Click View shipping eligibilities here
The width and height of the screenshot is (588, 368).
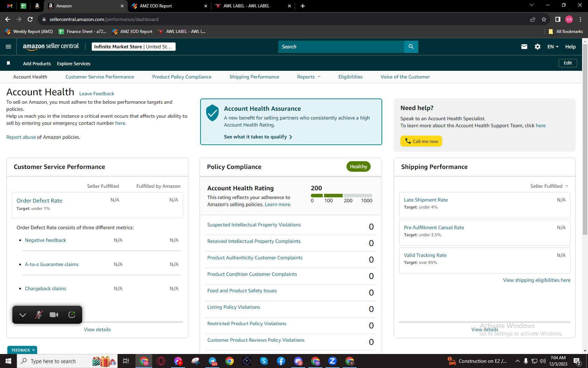point(537,280)
